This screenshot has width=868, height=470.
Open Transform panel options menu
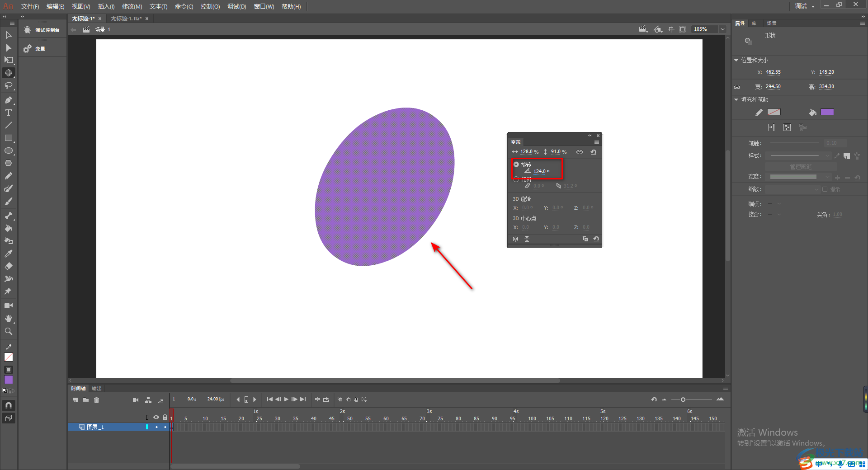(x=596, y=142)
